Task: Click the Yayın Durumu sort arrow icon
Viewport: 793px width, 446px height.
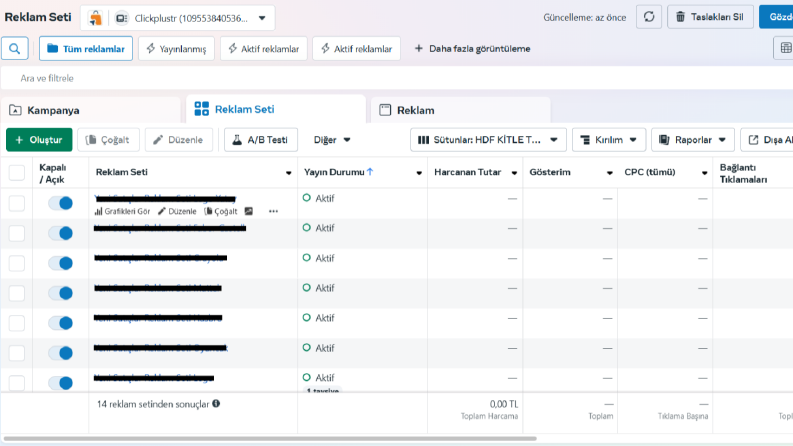Action: point(370,172)
